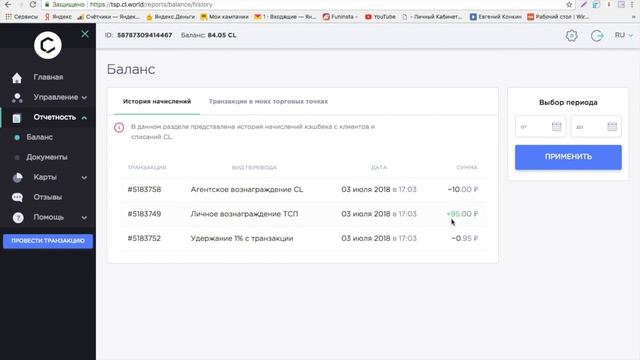This screenshot has width=640, height=360.
Task: Click the ПРОВЕСТИ ТРАНЗАКЦИЮ button
Action: (x=48, y=241)
